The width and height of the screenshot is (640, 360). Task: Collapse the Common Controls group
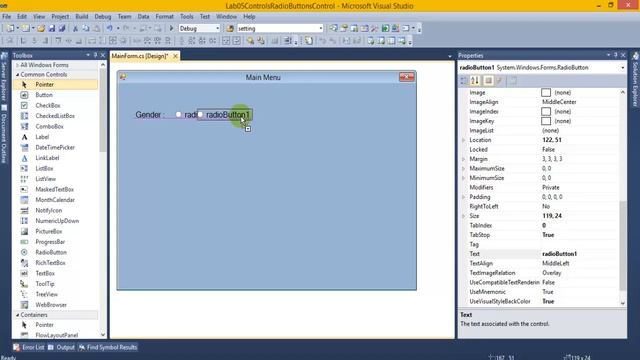[x=17, y=75]
